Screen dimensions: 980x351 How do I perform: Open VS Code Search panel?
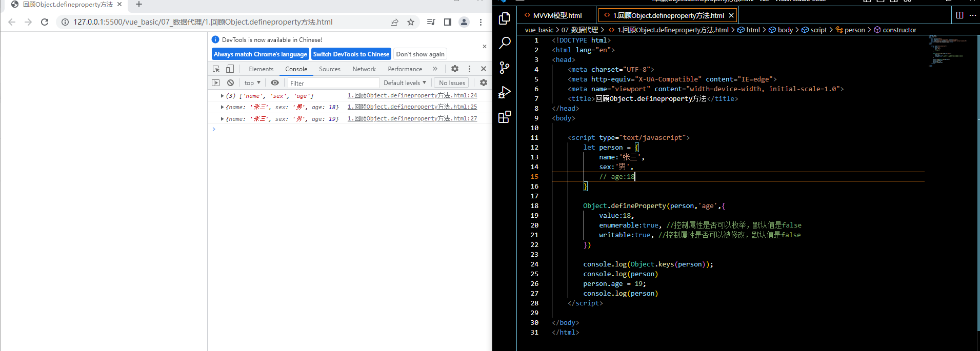[505, 43]
